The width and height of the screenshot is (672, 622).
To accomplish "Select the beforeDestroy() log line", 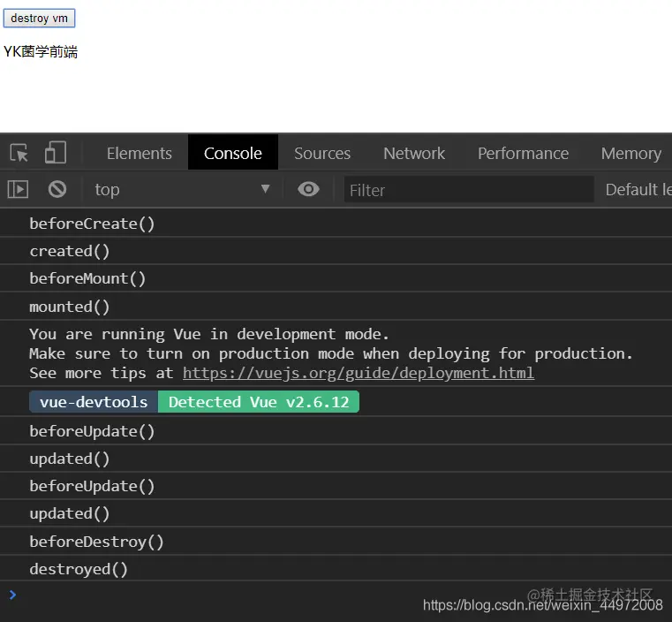I will pos(336,542).
